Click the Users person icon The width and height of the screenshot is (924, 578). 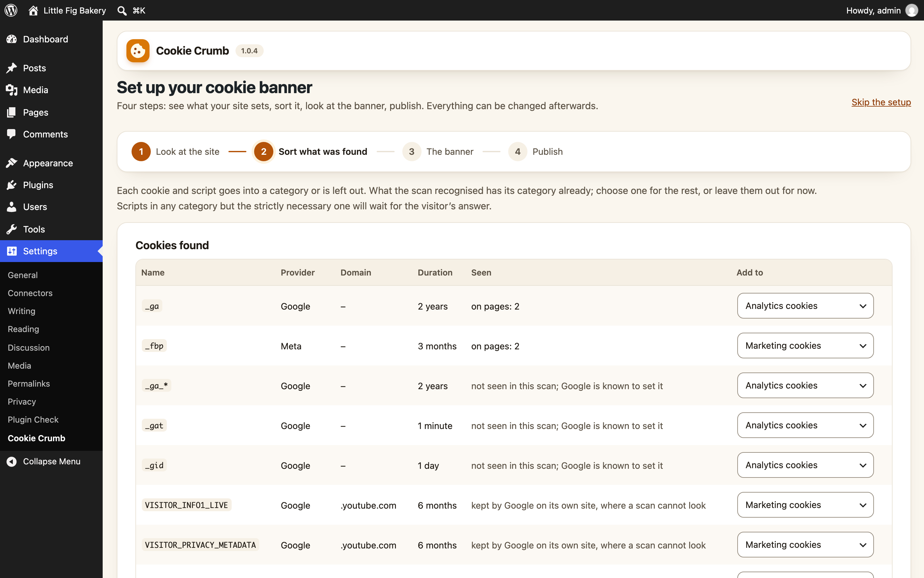tap(12, 207)
